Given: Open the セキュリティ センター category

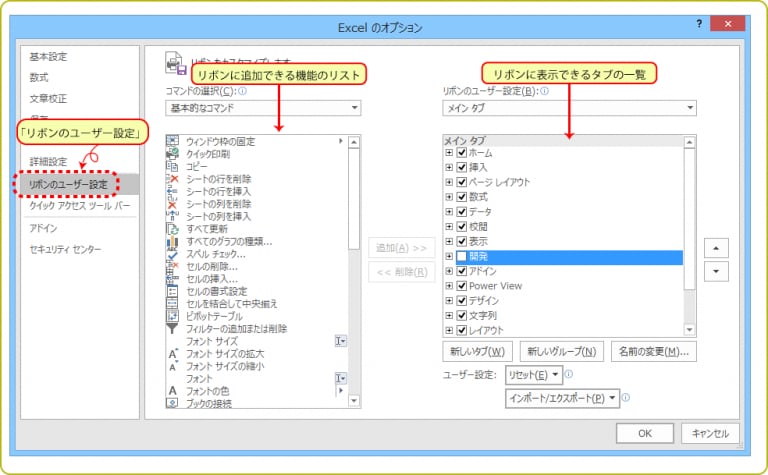Looking at the screenshot, I should (x=65, y=249).
